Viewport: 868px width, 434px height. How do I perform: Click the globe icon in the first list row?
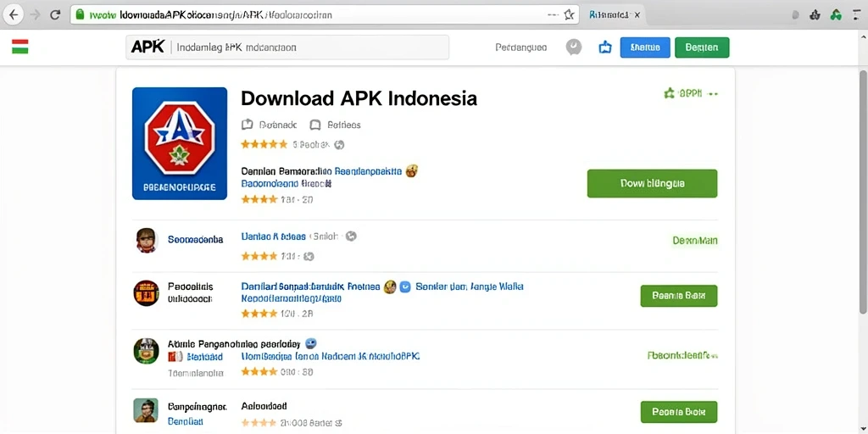[x=351, y=236]
